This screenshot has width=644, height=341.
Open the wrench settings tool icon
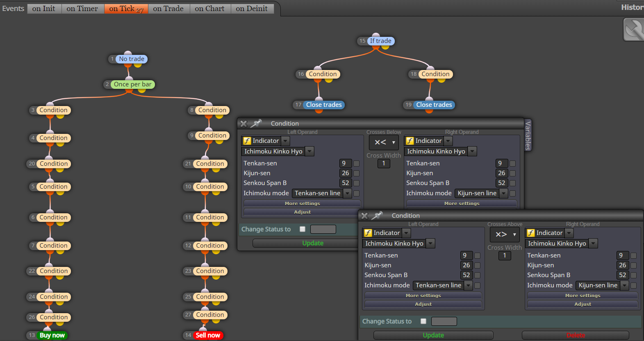tap(634, 30)
